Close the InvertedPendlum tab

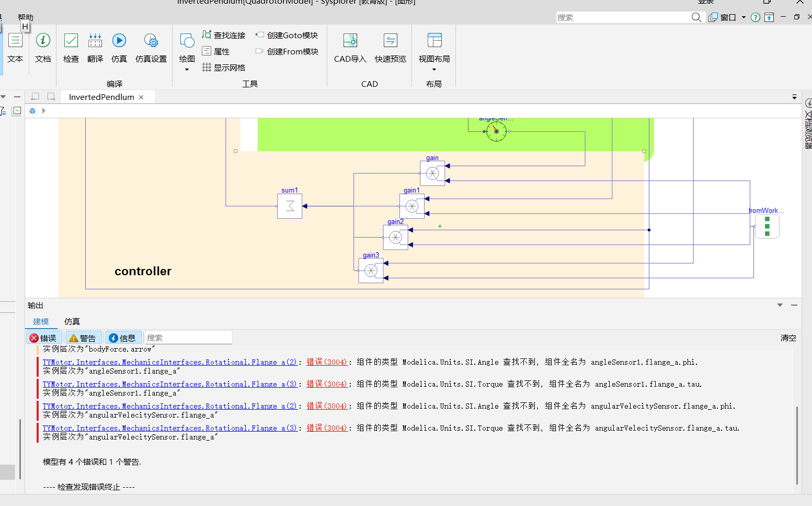click(x=141, y=97)
